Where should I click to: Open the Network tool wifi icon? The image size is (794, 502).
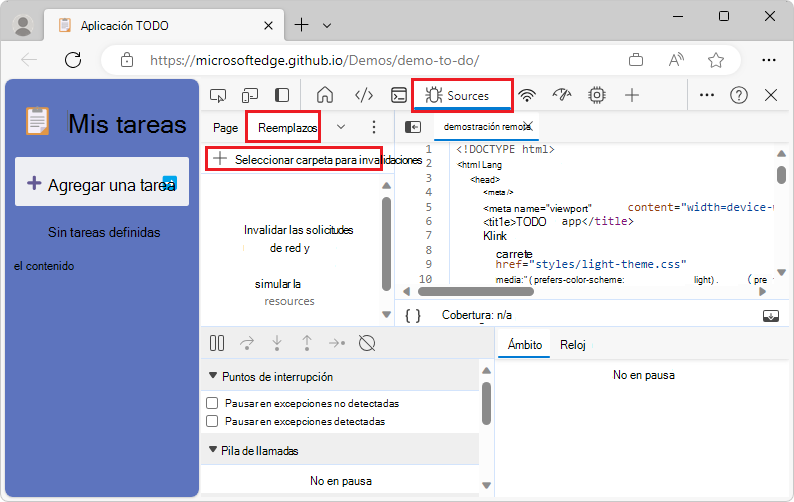(527, 96)
